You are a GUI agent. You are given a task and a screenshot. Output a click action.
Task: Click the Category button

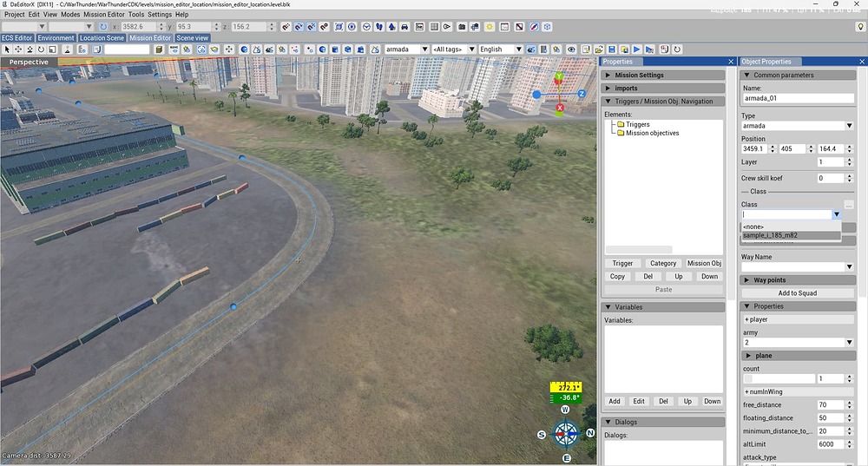(663, 264)
